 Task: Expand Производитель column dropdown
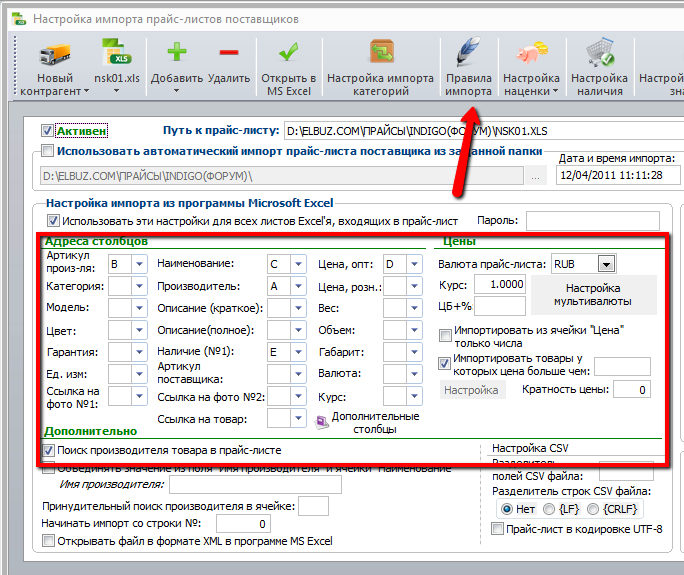click(298, 286)
